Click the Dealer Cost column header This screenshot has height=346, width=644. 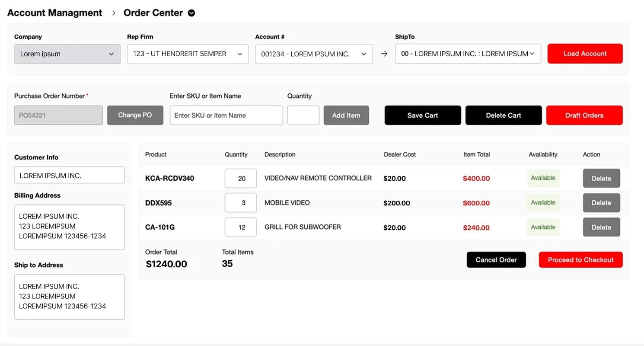coord(400,154)
